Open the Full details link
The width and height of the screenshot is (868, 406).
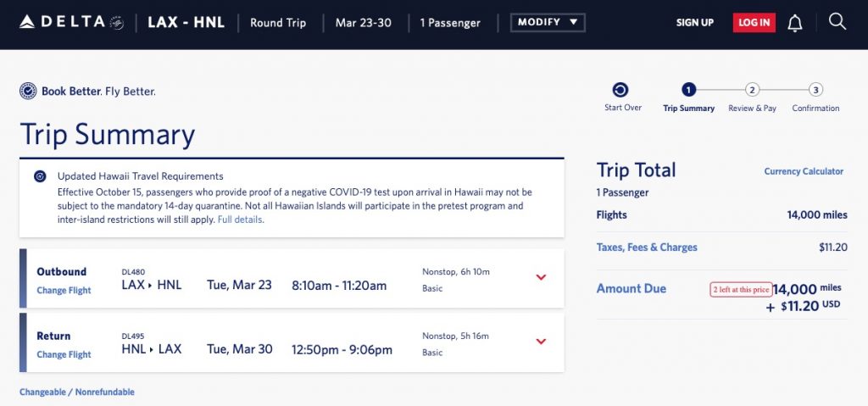point(240,220)
